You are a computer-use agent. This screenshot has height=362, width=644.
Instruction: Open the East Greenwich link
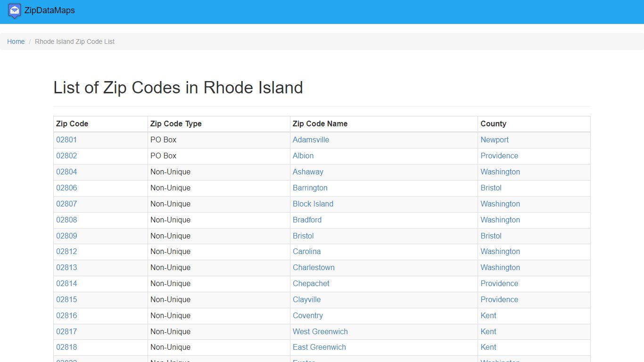pos(319,347)
